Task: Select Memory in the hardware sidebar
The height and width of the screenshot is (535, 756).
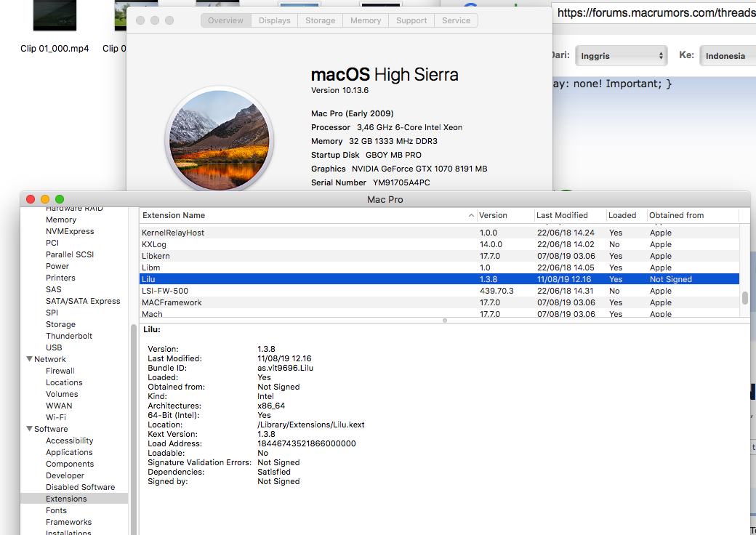Action: [61, 220]
